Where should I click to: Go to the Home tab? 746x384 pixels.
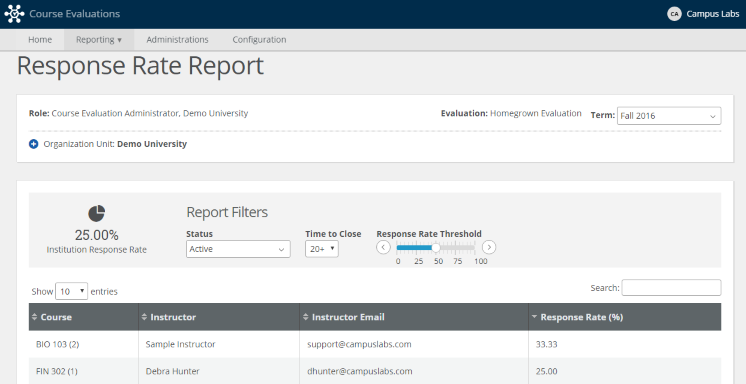pos(40,40)
